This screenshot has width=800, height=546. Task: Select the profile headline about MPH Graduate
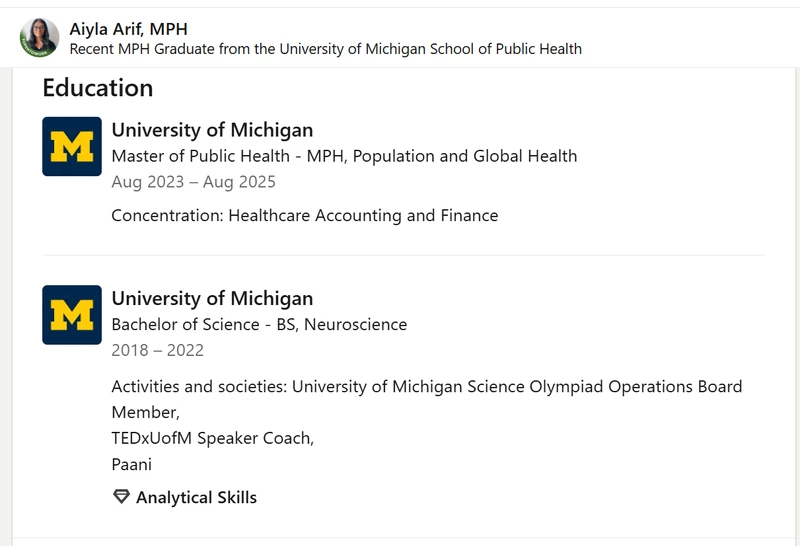pyautogui.click(x=326, y=49)
